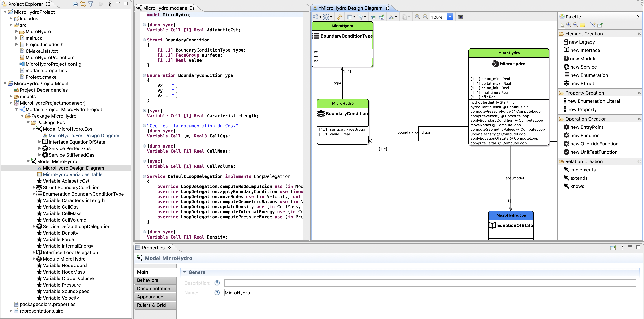Toggle the dump sync variable CellCqs checkbox
644x319 pixels.
tap(144, 126)
